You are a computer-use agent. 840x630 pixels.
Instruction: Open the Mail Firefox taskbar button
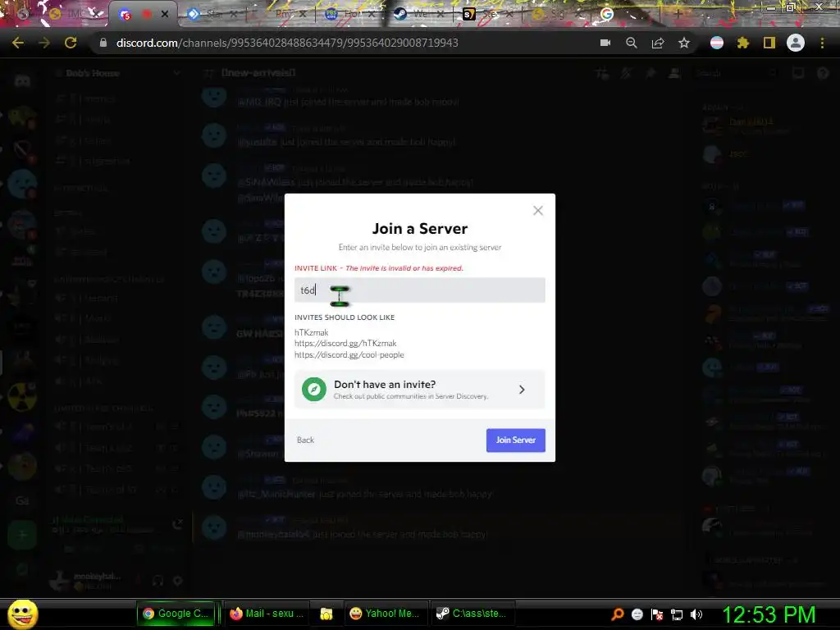267,614
